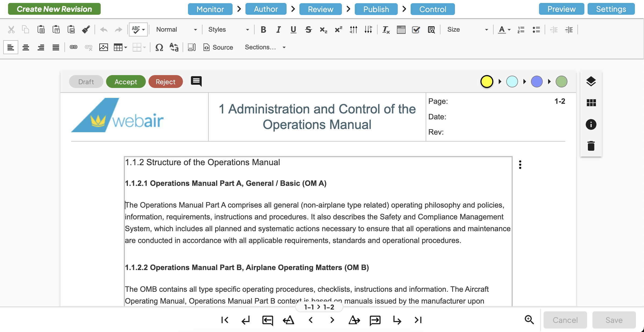Screen dimensions: 644x332
Task: Click the Show Blocks icon
Action: coord(191,47)
